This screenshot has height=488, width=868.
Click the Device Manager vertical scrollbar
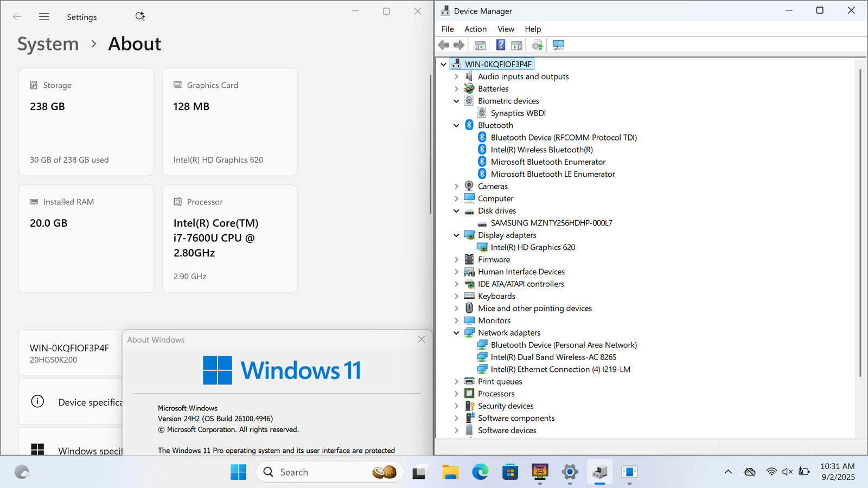click(x=860, y=222)
